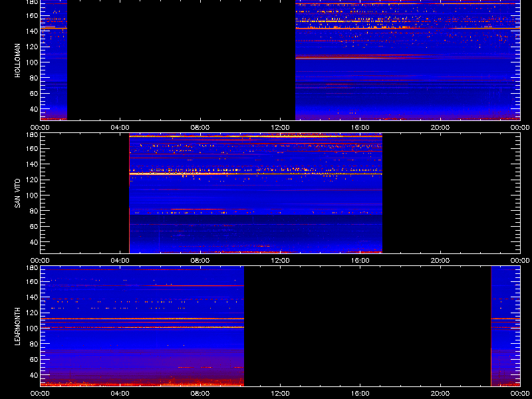Select the 180 tick label on Learmonth axis
The height and width of the screenshot is (399, 532).
click(x=33, y=268)
